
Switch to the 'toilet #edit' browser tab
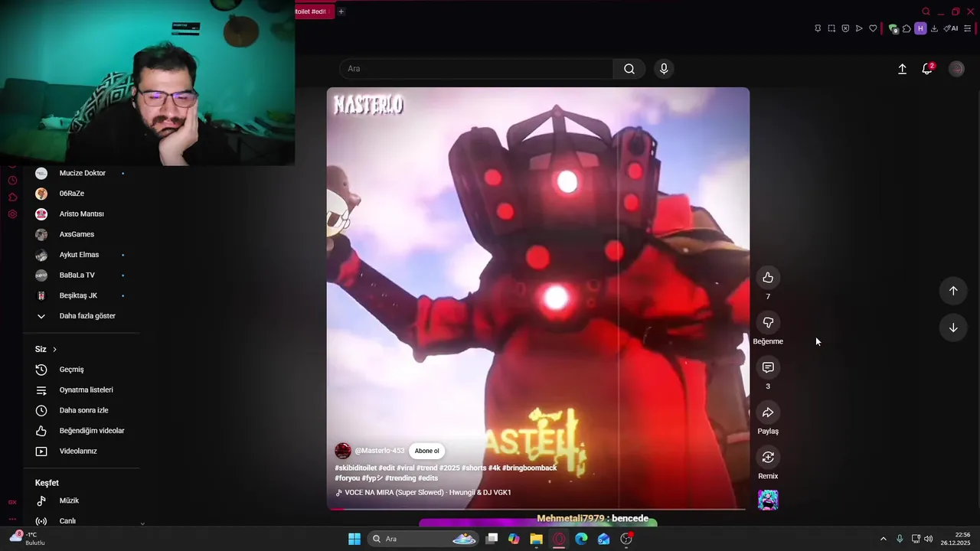(313, 11)
